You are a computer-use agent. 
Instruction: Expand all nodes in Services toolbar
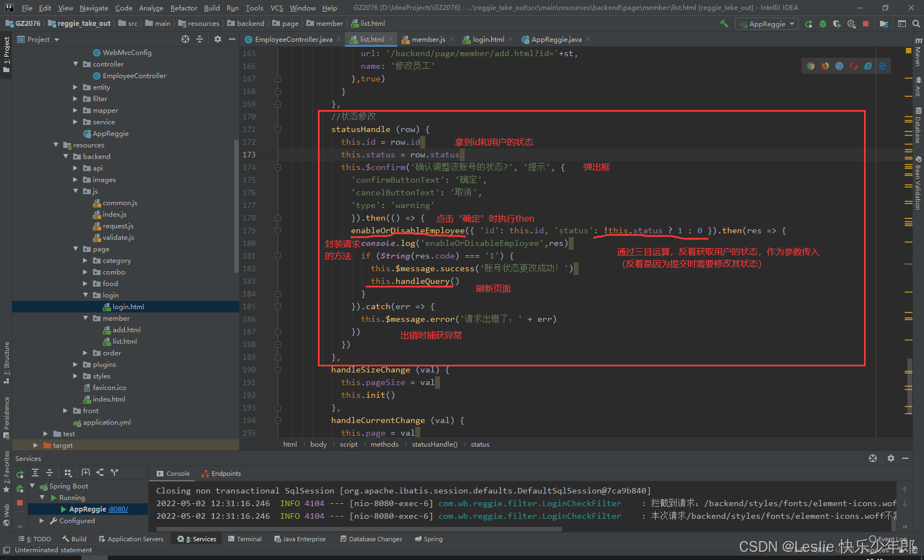click(35, 473)
